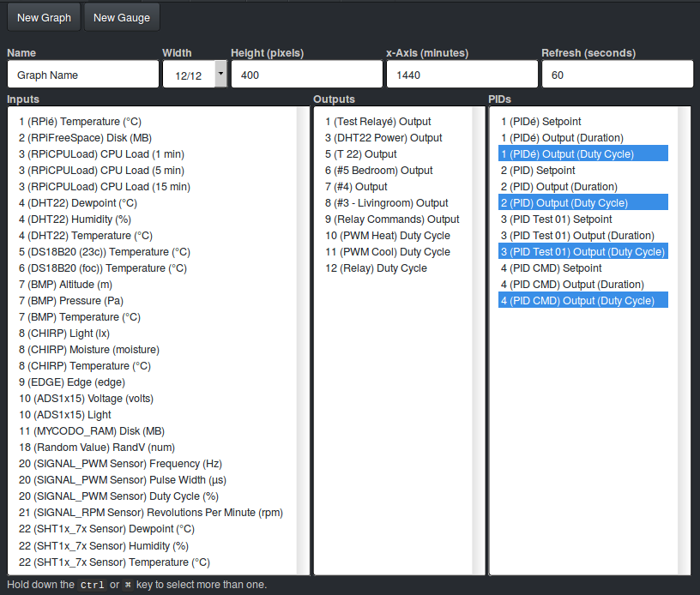Select '4 (DHT22) Dewpoint (°C)' input
The image size is (700, 595).
coord(152,203)
